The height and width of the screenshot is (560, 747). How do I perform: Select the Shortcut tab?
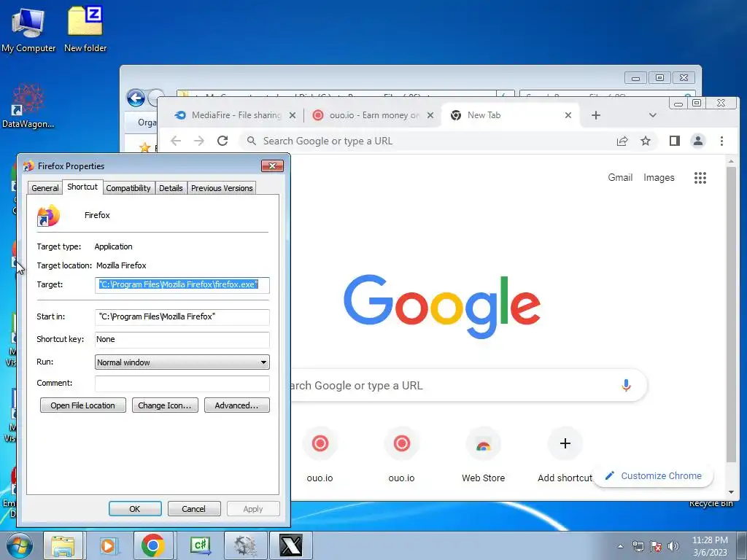click(x=82, y=187)
